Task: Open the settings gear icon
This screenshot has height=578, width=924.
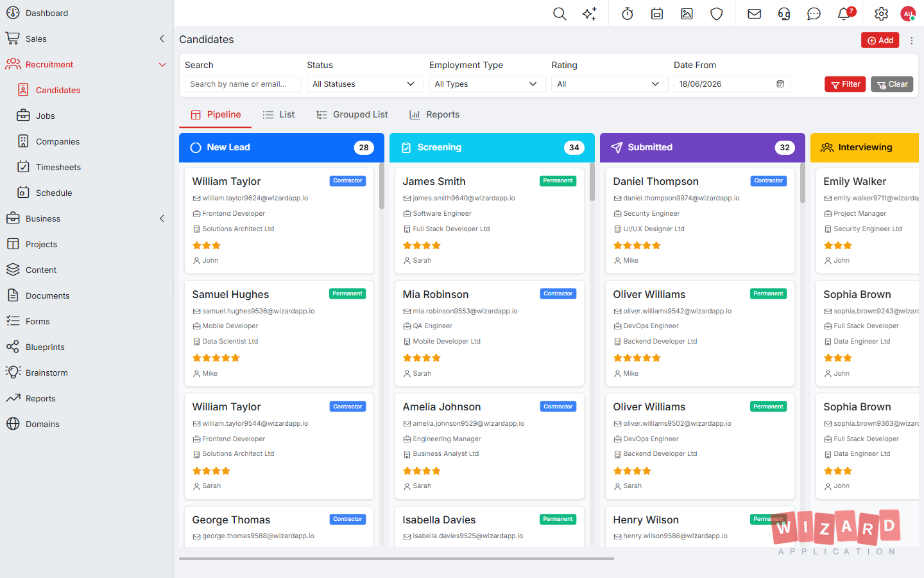Action: (882, 13)
